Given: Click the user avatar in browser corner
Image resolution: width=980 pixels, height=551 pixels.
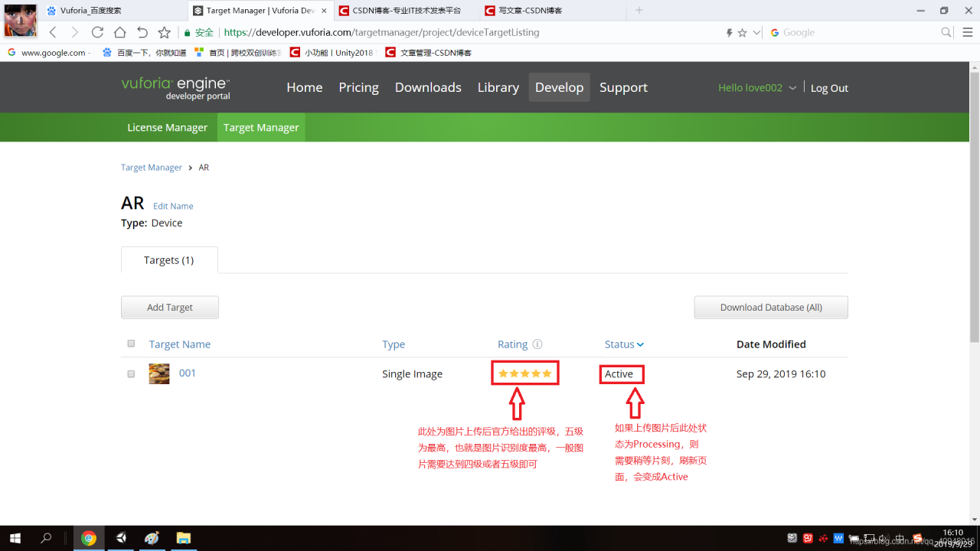Looking at the screenshot, I should [x=21, y=21].
